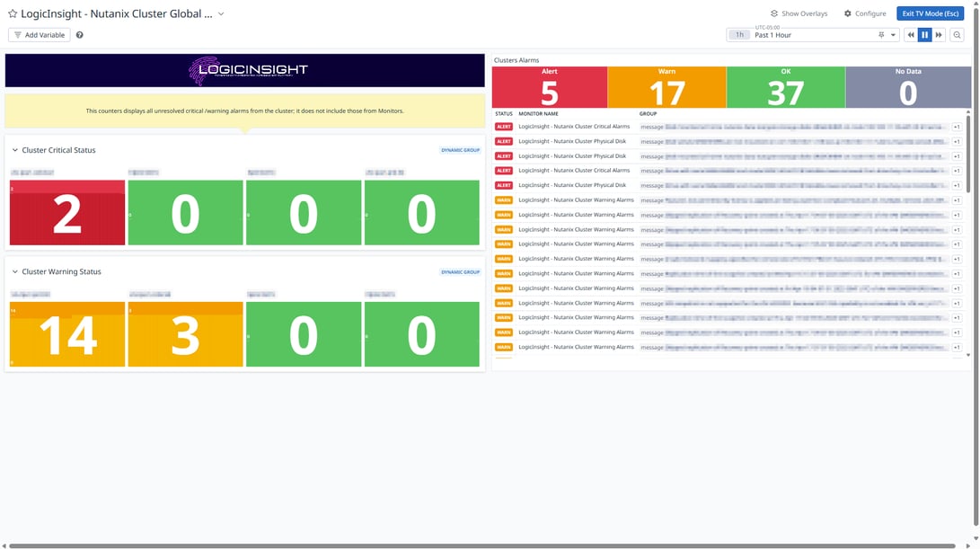This screenshot has height=549, width=980.
Task: Click Exit TV Mode (Esc) button
Action: click(x=930, y=13)
